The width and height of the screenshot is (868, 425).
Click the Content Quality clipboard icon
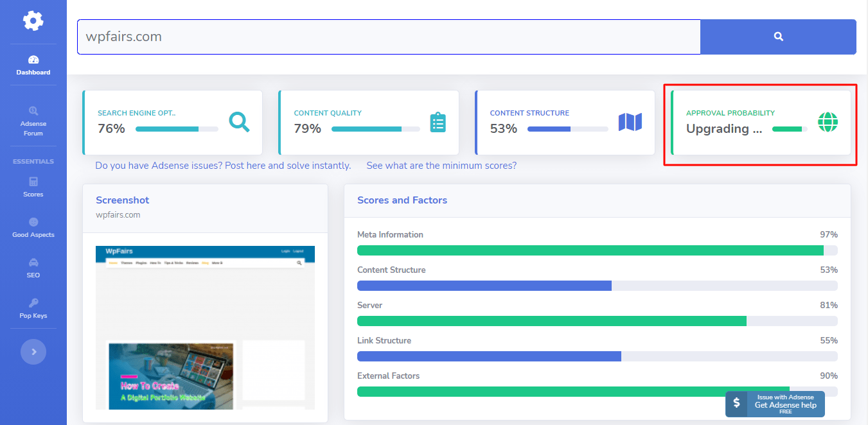(x=438, y=122)
